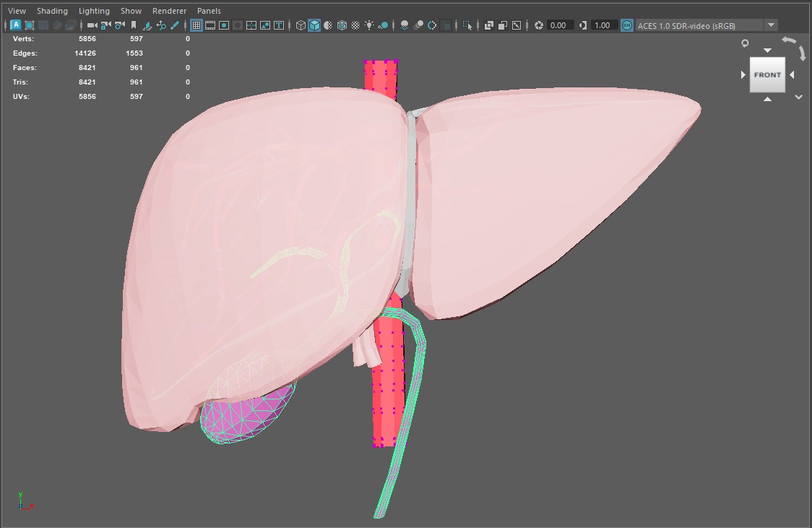This screenshot has width=812, height=528.
Task: Open the Shading menu
Action: [x=52, y=11]
